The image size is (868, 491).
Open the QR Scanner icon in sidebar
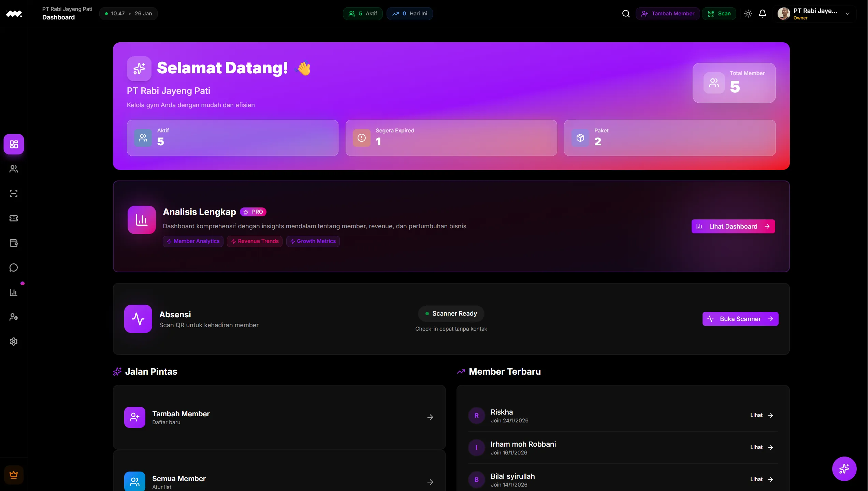14,193
